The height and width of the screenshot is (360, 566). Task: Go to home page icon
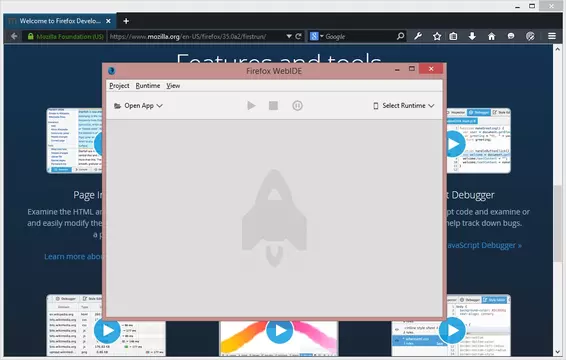pos(491,36)
